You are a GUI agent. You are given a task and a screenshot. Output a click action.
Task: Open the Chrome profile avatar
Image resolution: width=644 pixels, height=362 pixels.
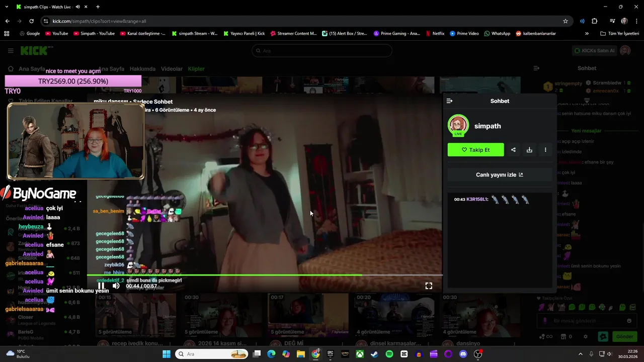tap(624, 21)
